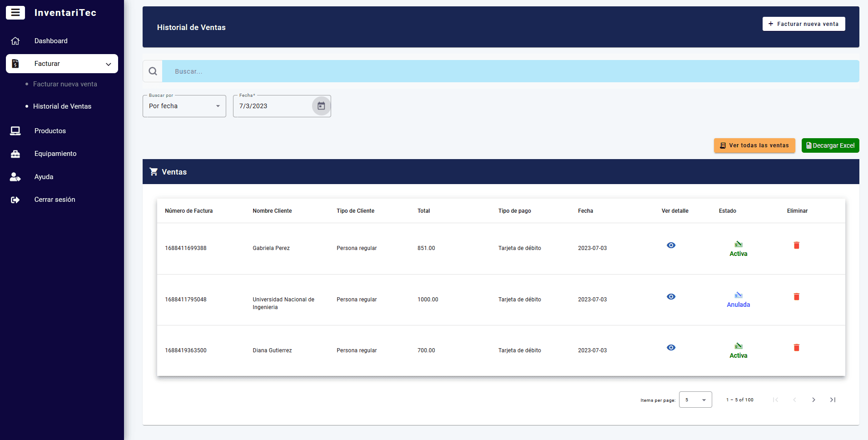The height and width of the screenshot is (440, 868).
Task: Toggle Activa status of invoice 1688411699388
Action: (738, 249)
